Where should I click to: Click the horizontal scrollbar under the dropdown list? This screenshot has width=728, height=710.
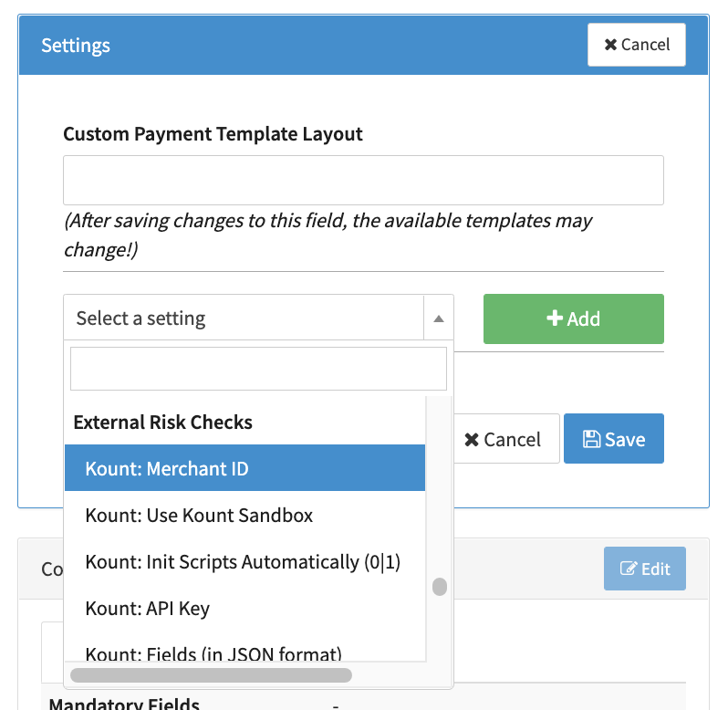click(211, 675)
